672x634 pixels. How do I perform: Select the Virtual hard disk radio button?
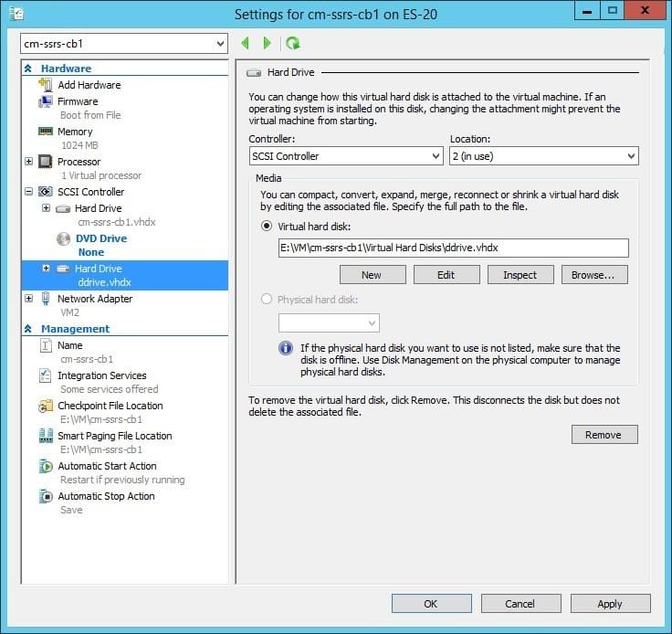click(267, 226)
